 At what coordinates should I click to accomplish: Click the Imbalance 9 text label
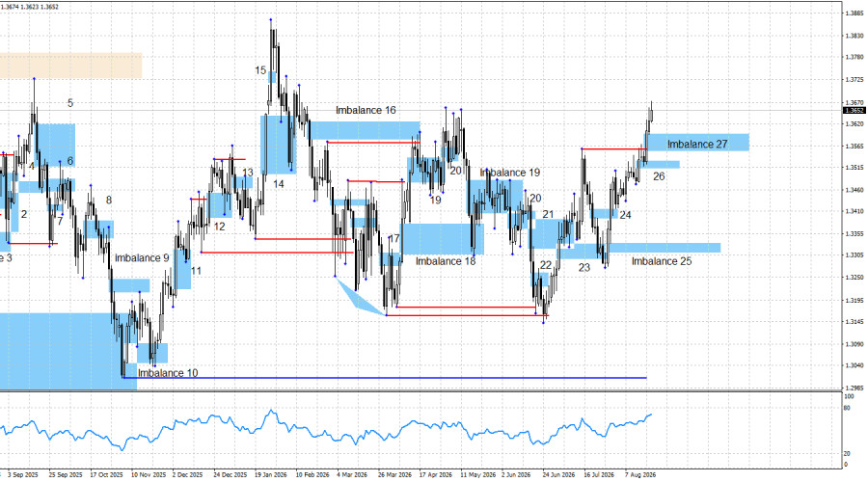(142, 258)
